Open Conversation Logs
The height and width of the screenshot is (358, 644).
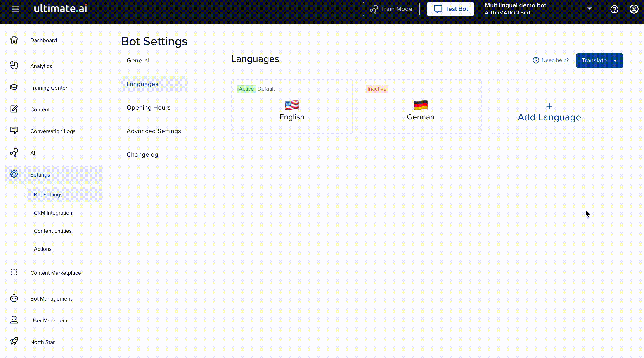pos(52,131)
